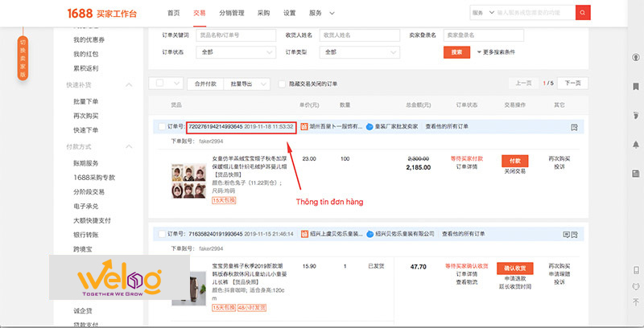
Task: Tick the select-all checkbox in the toolbar
Action: pos(159,84)
